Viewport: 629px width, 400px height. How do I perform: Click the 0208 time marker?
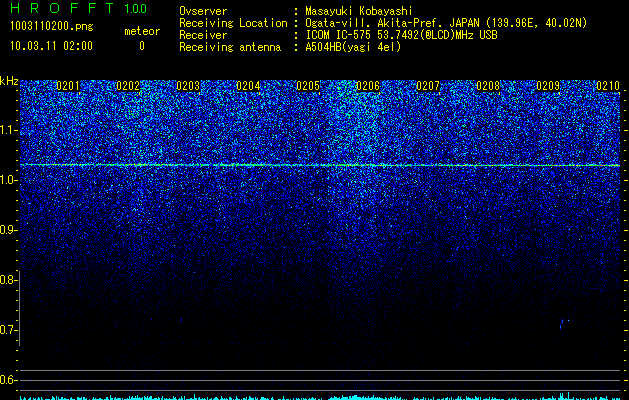click(x=488, y=86)
